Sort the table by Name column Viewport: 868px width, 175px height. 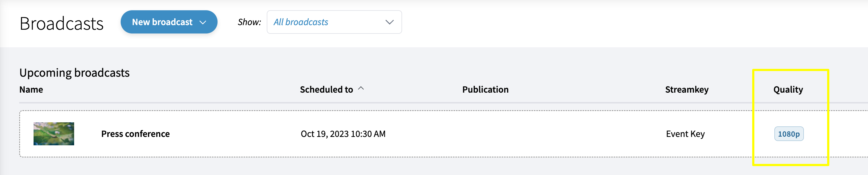(x=31, y=89)
